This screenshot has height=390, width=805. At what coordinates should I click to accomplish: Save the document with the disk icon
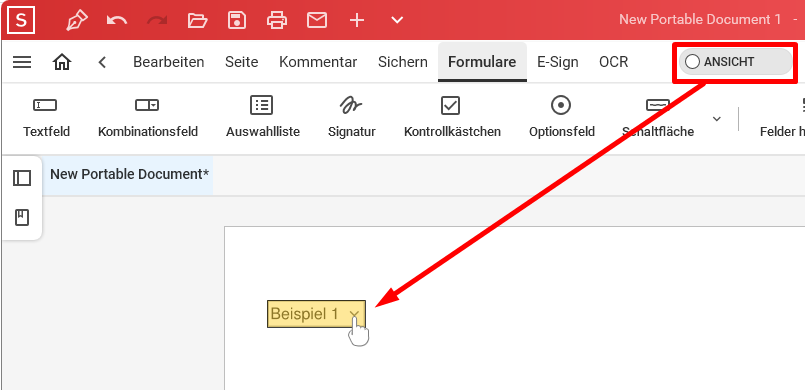(x=237, y=21)
